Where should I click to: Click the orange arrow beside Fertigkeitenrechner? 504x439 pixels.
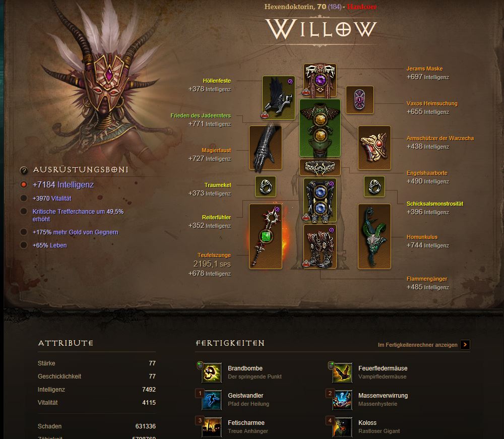pyautogui.click(x=465, y=345)
